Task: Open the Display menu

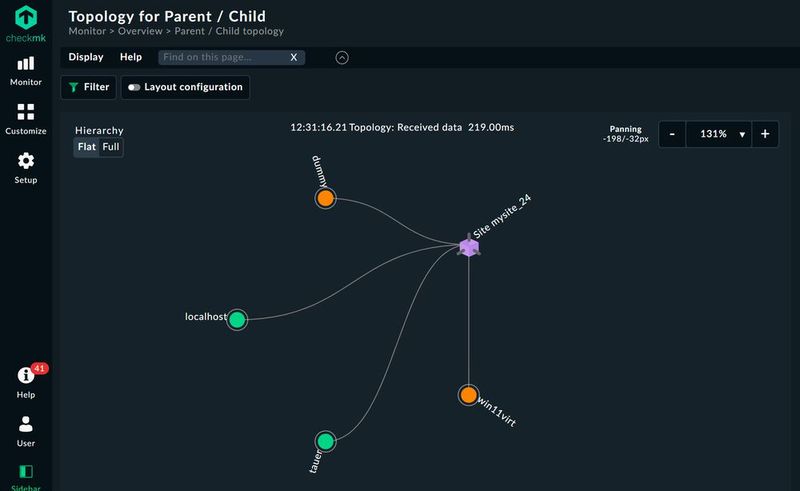Action: 86,58
